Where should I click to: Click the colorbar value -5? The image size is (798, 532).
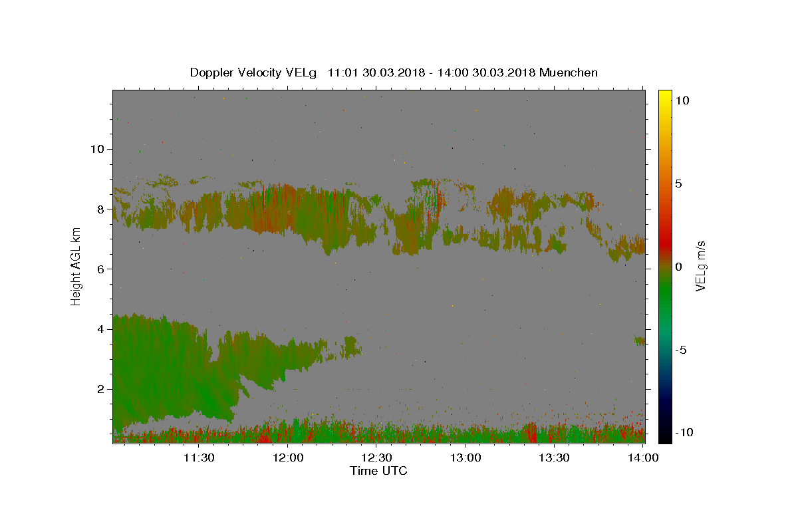pos(682,350)
